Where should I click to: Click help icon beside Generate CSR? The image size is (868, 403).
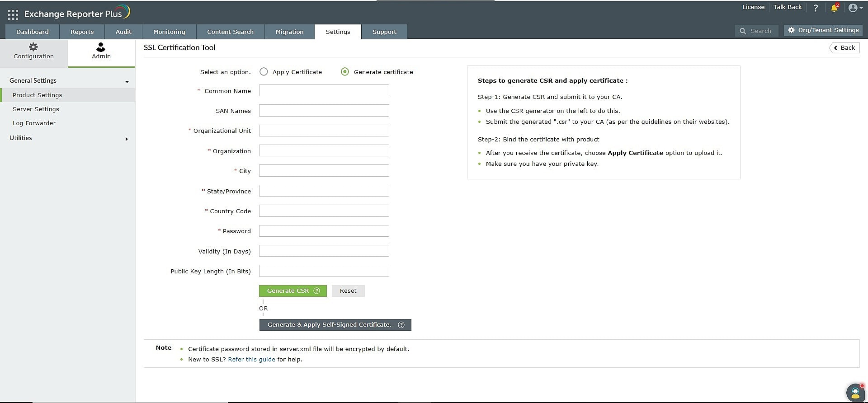coord(317,291)
